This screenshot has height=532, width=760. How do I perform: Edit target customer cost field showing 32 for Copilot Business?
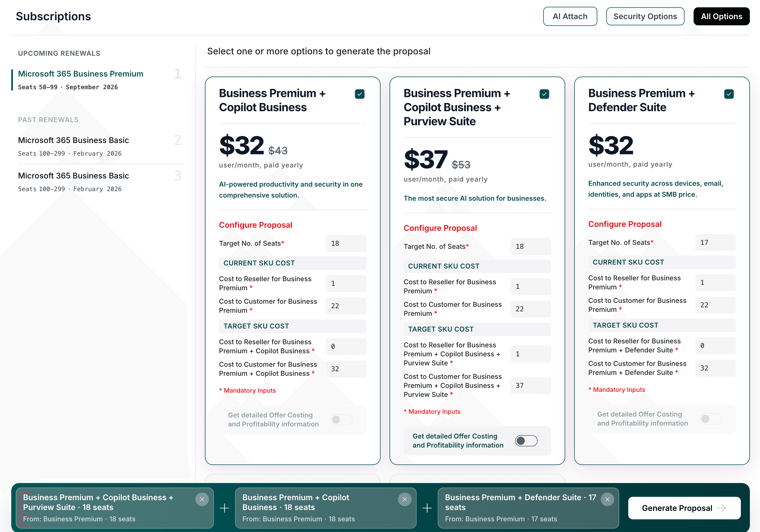[x=346, y=369]
